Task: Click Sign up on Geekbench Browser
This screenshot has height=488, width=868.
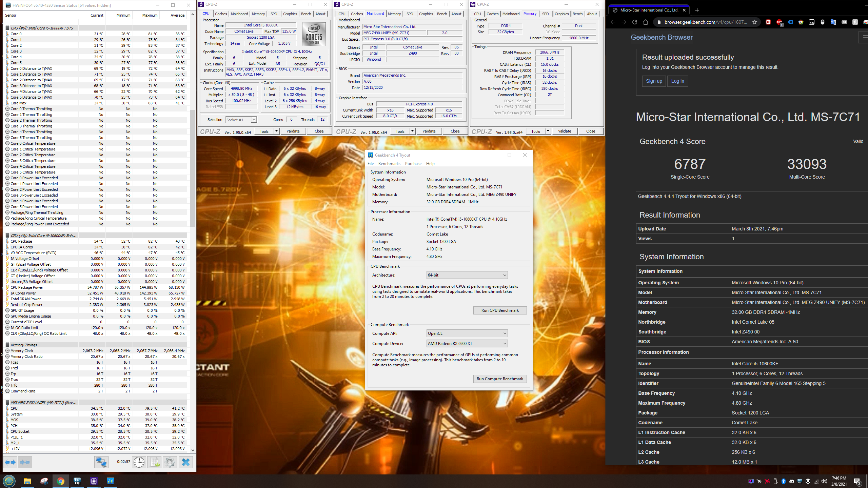Action: tap(654, 81)
